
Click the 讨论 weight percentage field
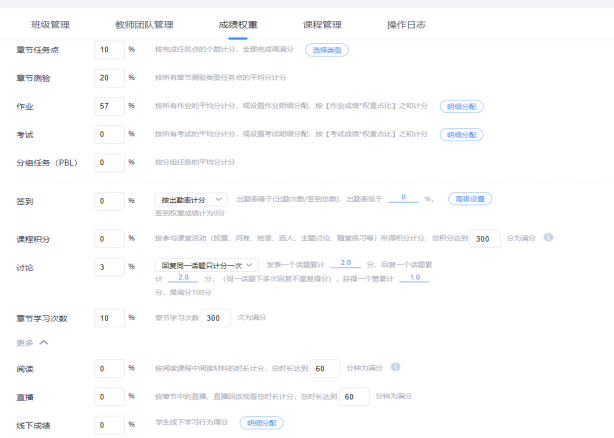click(108, 266)
